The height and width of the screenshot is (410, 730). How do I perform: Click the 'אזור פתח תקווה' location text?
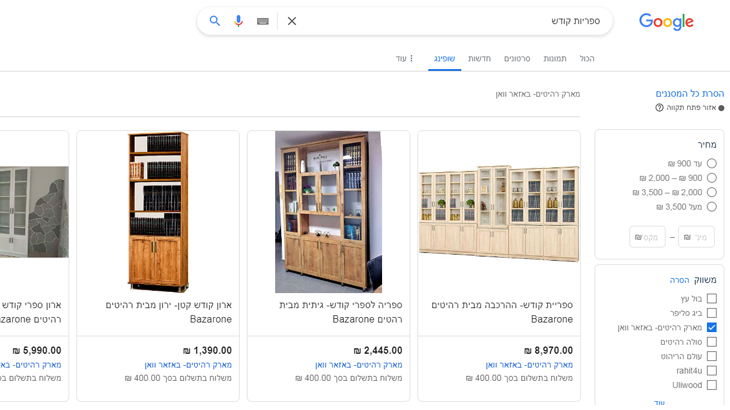coord(691,108)
